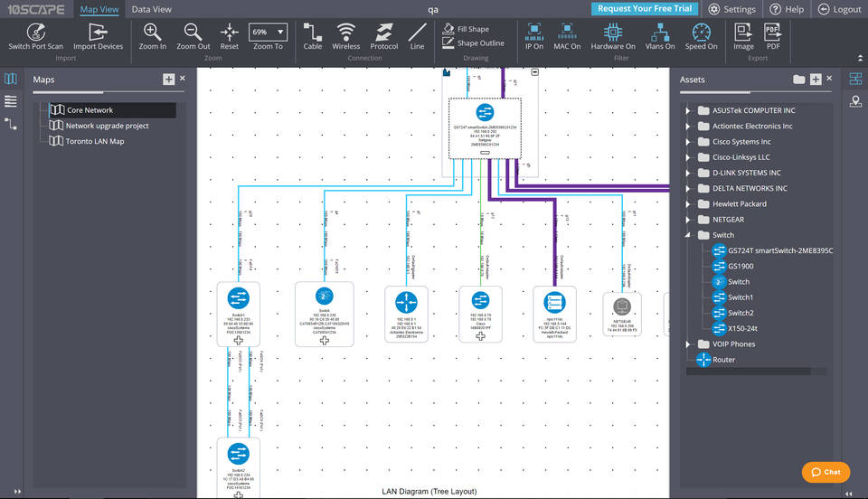Click the Switch Port Scan icon

35,33
